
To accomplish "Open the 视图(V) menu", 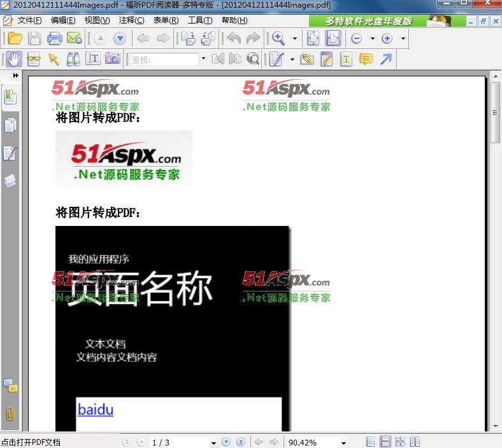I will [x=97, y=20].
